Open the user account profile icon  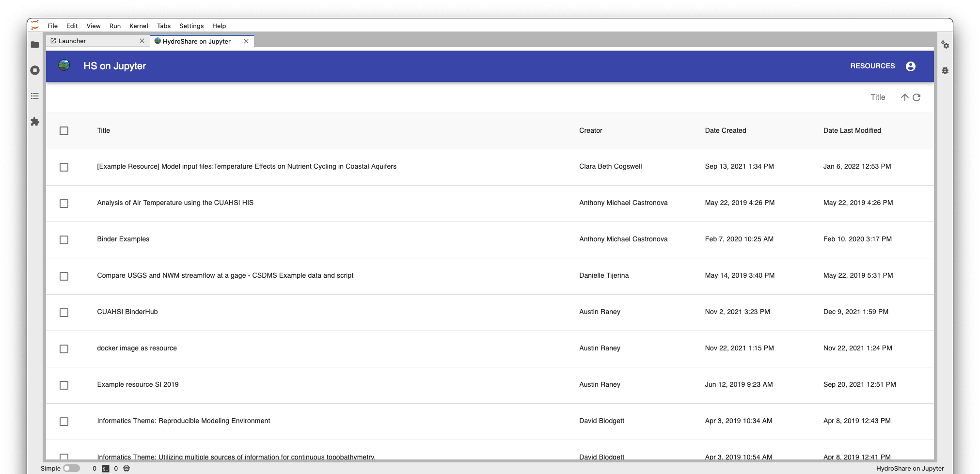click(911, 66)
